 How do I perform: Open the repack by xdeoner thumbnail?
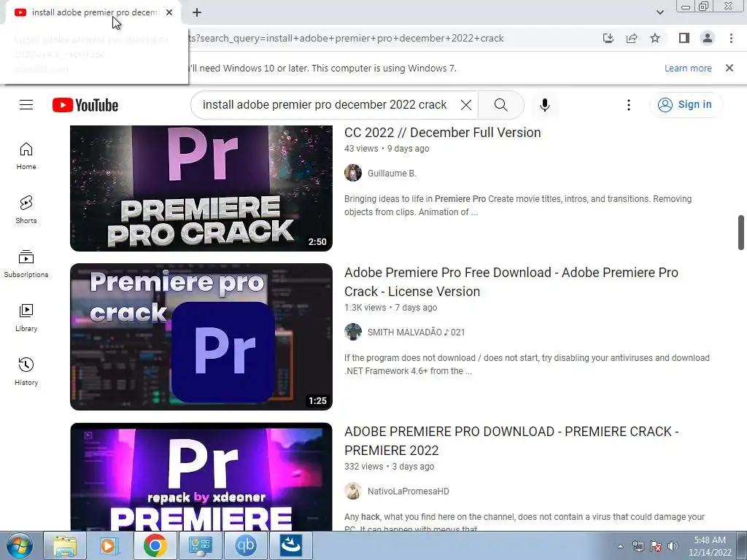coord(201,477)
